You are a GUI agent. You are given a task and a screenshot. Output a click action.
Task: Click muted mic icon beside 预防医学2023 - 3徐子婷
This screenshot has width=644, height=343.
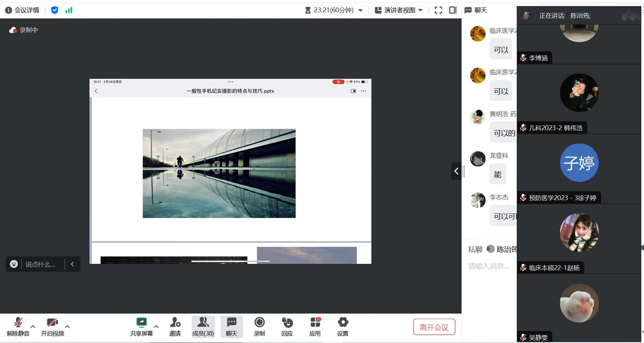pos(523,198)
